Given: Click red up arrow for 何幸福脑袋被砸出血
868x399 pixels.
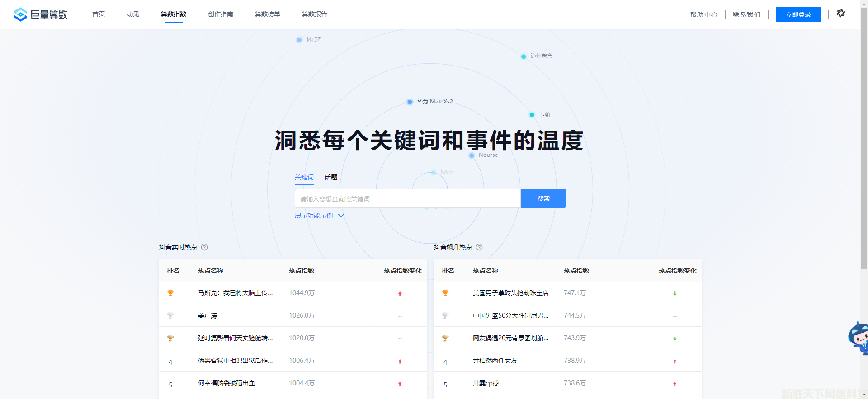Looking at the screenshot, I should click(400, 384).
